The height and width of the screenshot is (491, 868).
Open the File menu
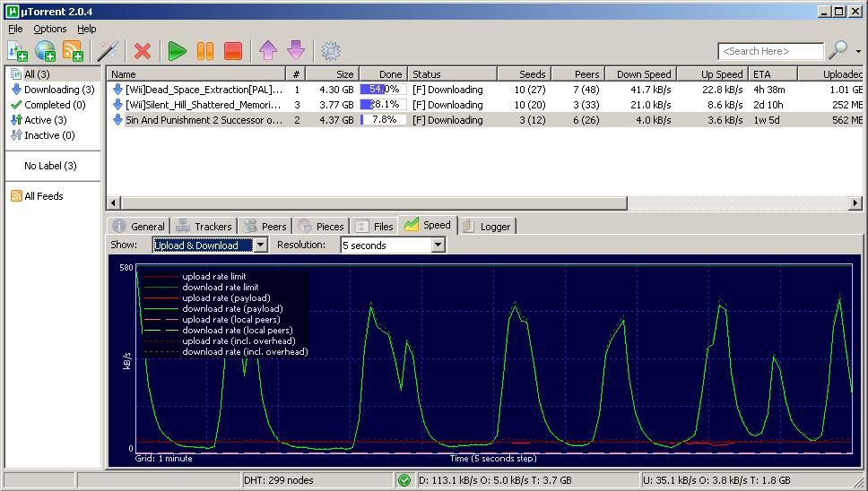coord(15,29)
